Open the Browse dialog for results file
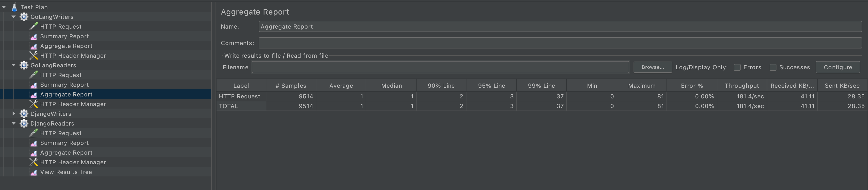 point(652,67)
